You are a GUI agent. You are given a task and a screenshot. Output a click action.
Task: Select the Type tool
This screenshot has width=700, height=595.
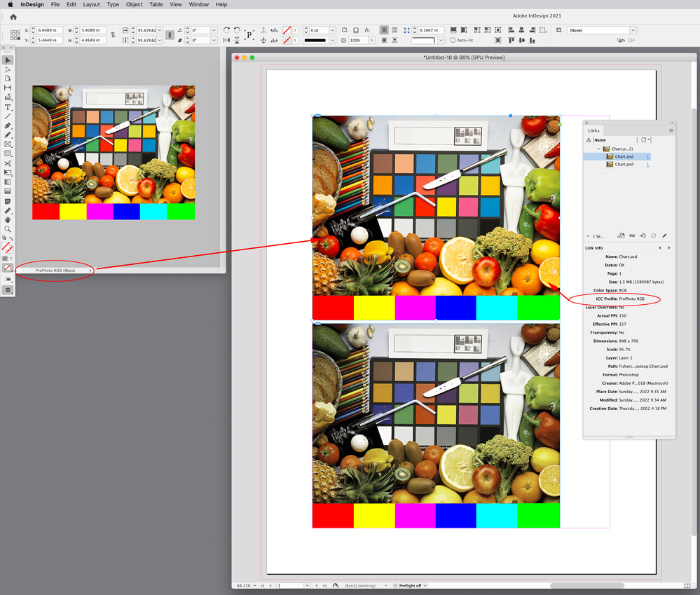(8, 105)
